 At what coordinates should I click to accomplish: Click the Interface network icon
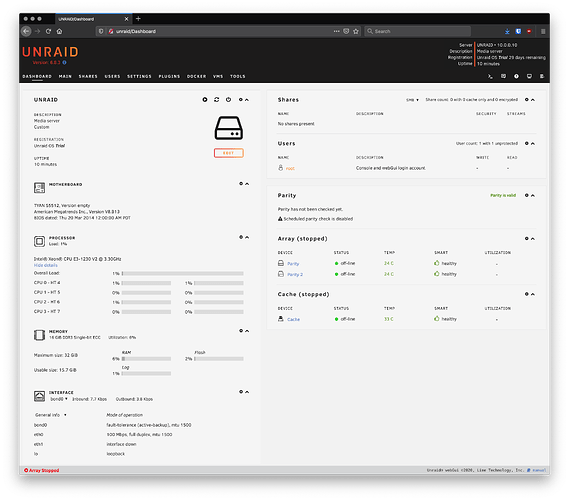[39, 396]
